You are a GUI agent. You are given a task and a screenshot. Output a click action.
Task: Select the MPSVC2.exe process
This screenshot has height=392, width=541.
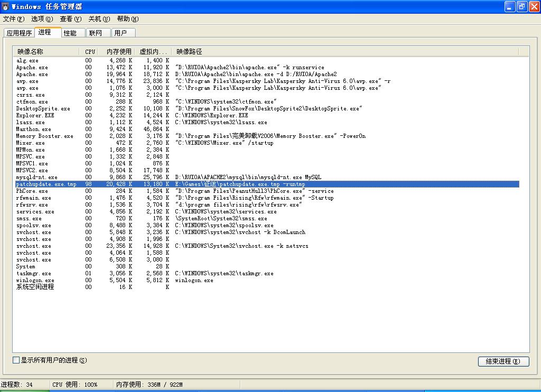tap(267, 171)
